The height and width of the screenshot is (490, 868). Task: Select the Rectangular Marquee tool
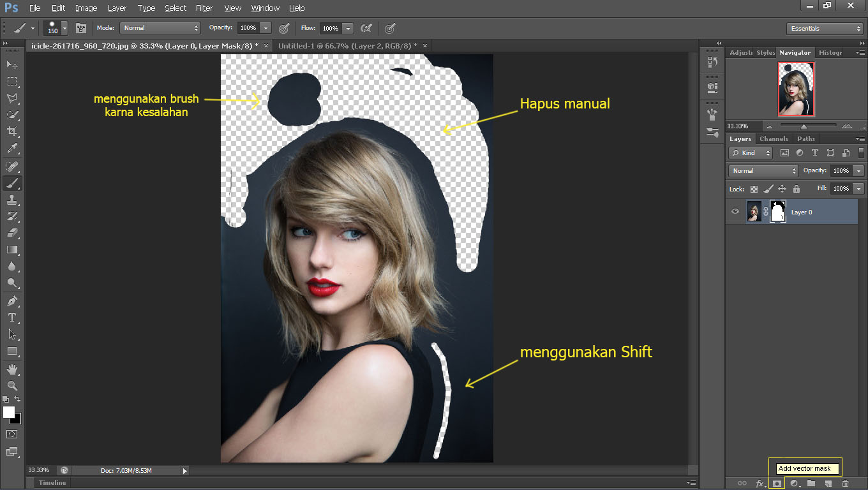(12, 82)
